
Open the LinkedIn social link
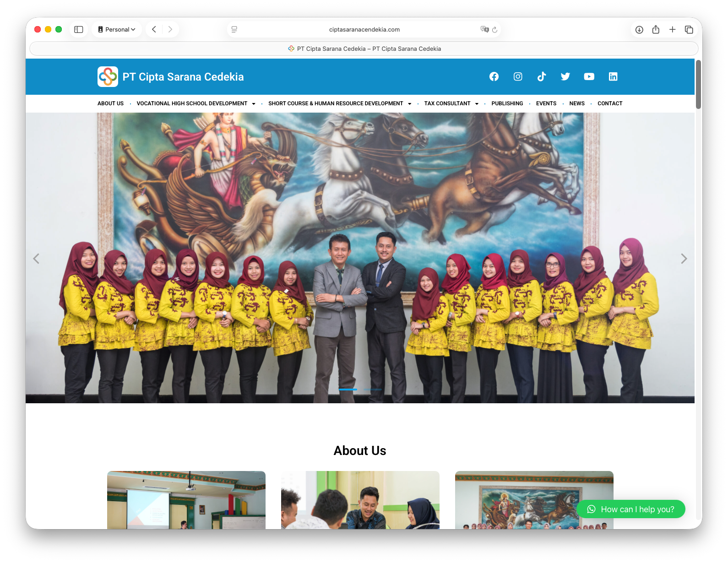coord(613,76)
